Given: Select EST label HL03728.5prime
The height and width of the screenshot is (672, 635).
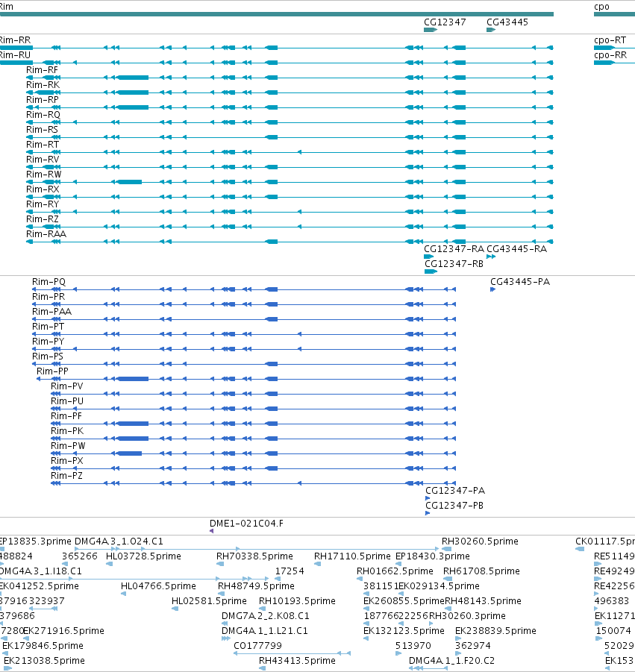Looking at the screenshot, I should [x=143, y=556].
